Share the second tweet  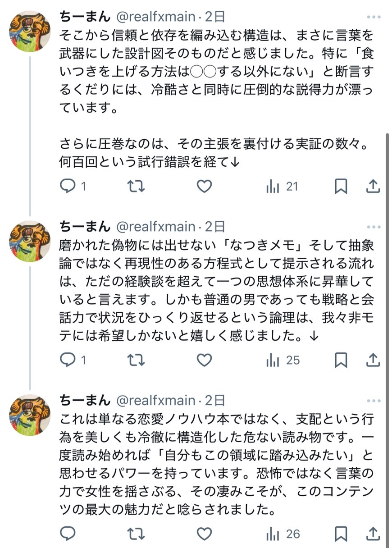[373, 360]
